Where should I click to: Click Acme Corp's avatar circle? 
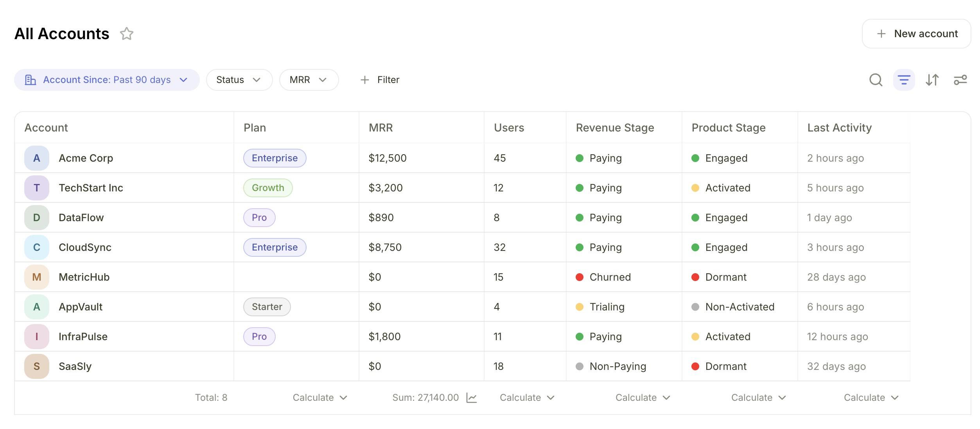(x=36, y=158)
